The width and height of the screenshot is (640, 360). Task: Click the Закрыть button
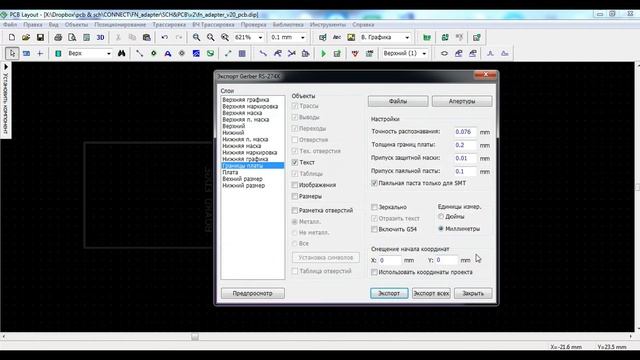(x=473, y=293)
